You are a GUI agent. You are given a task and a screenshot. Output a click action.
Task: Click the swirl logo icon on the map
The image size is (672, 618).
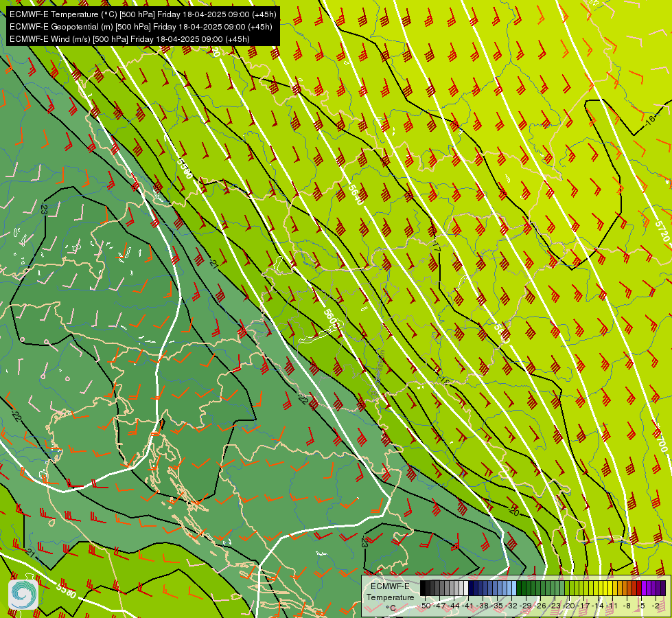[23, 594]
